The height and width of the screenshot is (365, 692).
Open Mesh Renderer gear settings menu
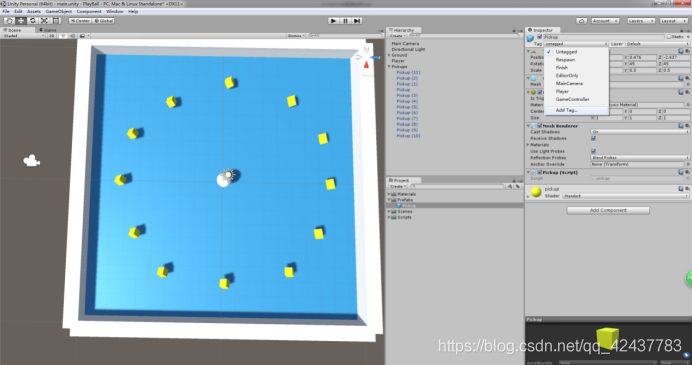pyautogui.click(x=688, y=126)
